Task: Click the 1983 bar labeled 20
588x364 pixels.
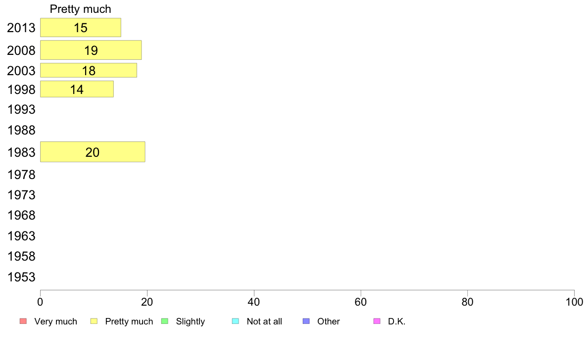Action: click(x=93, y=152)
